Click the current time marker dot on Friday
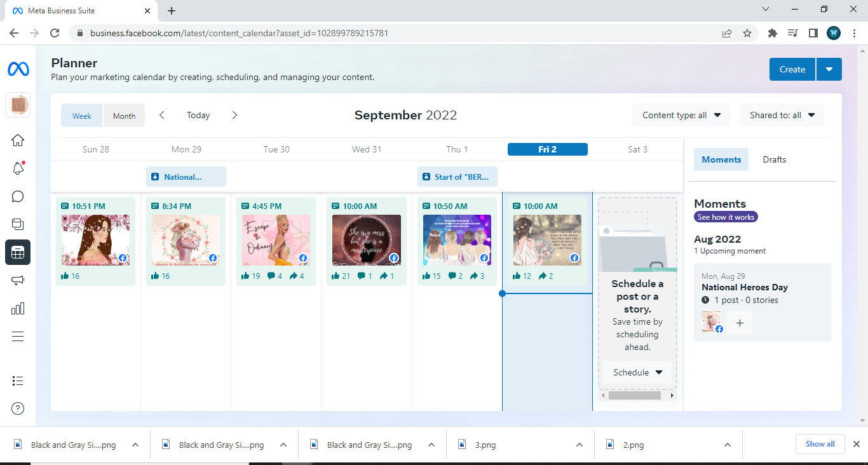Image resolution: width=868 pixels, height=465 pixels. pos(503,293)
